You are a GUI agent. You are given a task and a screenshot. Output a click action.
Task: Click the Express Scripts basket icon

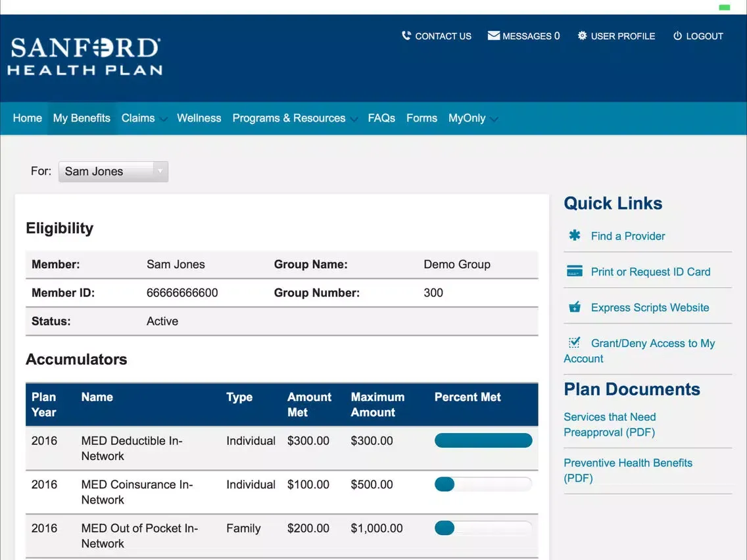tap(575, 307)
